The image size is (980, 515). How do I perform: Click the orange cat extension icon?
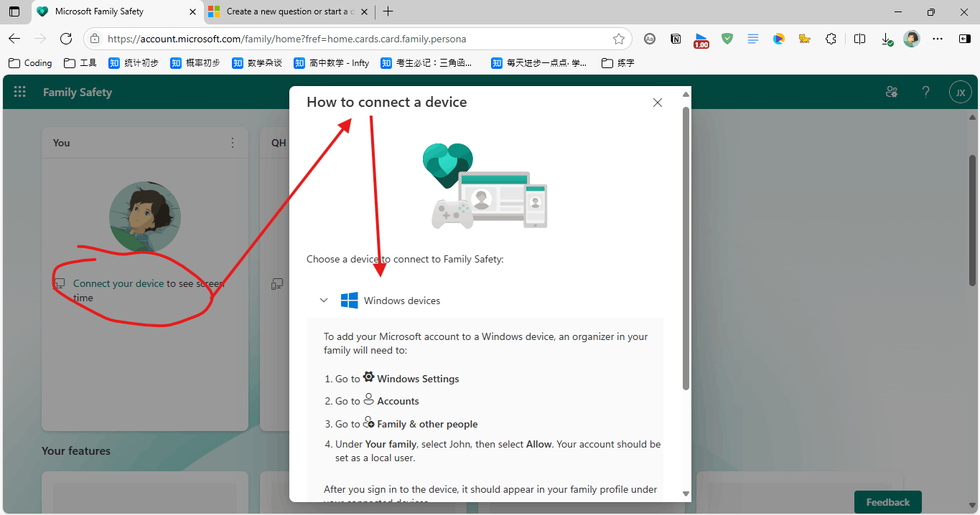(x=805, y=39)
